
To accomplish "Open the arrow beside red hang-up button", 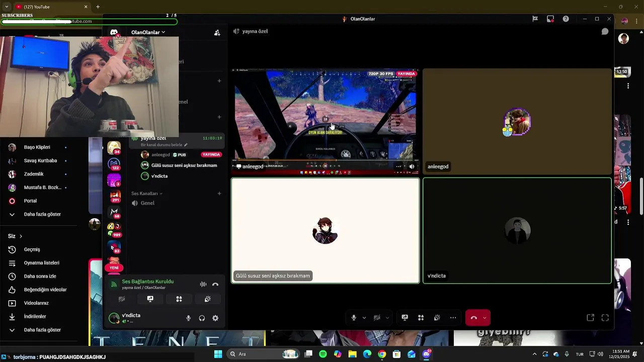I will [x=485, y=318].
